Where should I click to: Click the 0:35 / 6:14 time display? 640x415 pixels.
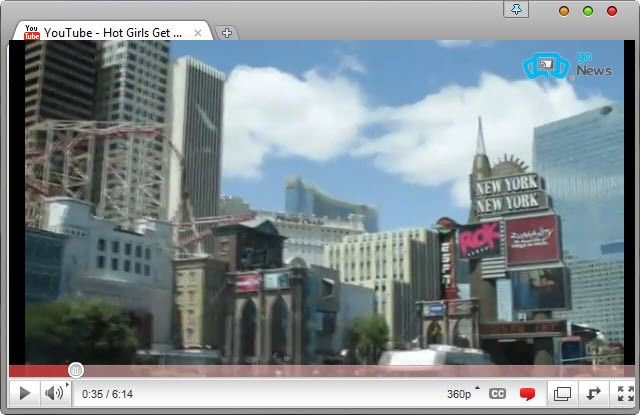[108, 394]
